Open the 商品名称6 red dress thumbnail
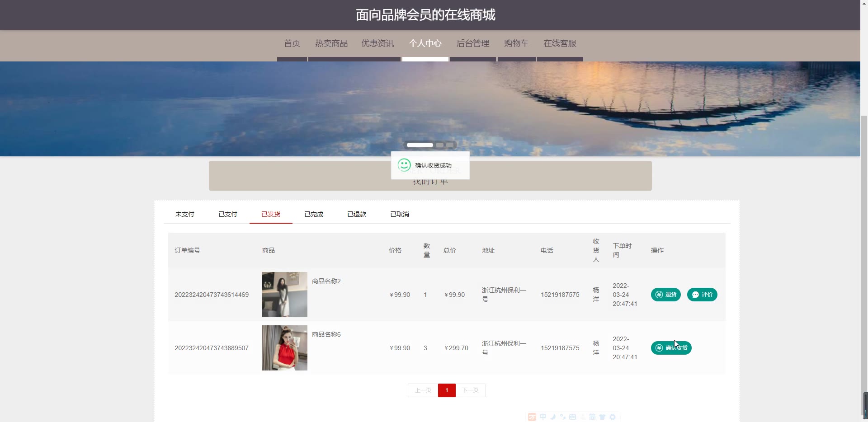Viewport: 868px width, 422px height. 285,348
